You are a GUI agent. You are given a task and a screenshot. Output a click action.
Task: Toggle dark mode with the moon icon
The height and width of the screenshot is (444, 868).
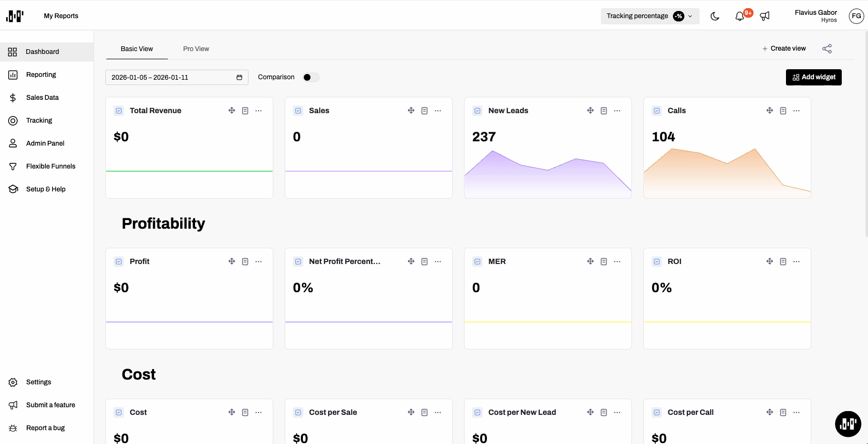(714, 16)
